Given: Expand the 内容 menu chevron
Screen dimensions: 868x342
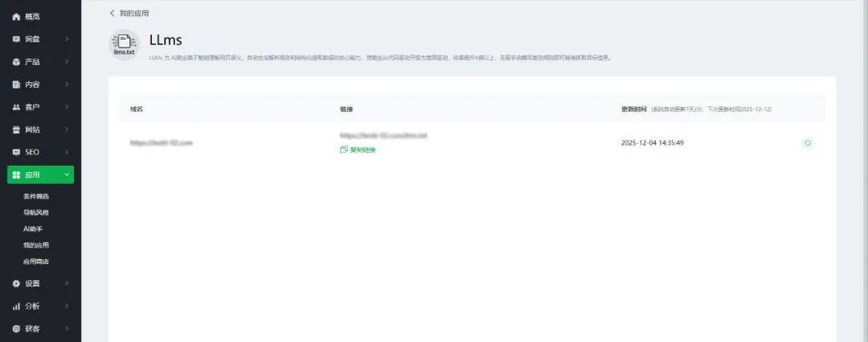Looking at the screenshot, I should pyautogui.click(x=67, y=84).
